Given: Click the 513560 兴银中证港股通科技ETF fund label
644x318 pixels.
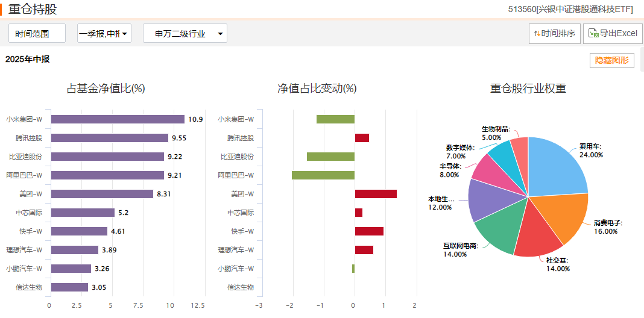Looking at the screenshot, I should [x=570, y=9].
